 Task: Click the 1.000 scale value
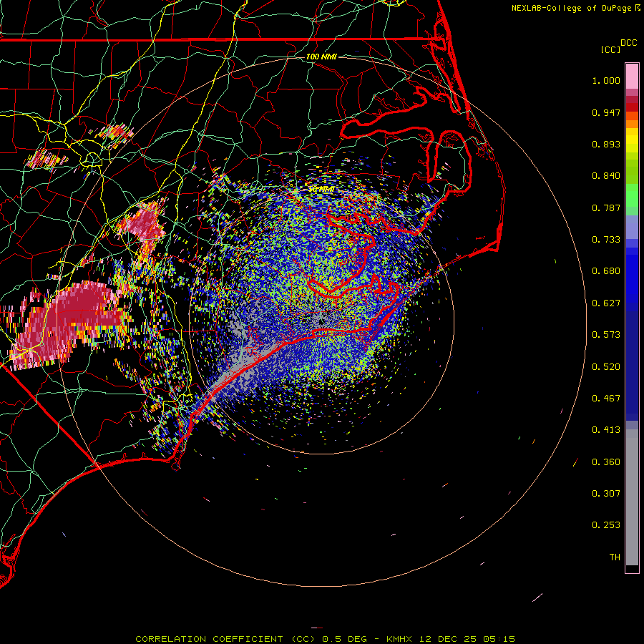coord(606,80)
